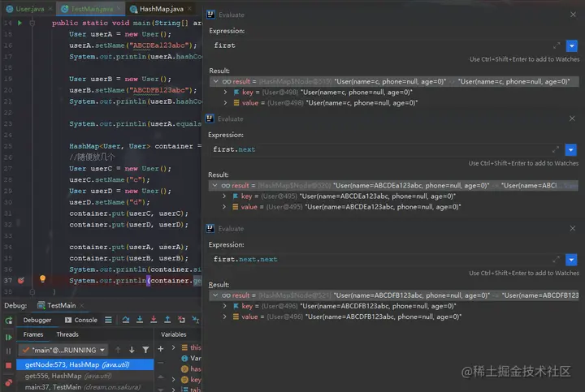Resume program execution
This screenshot has width=585, height=392.
pyautogui.click(x=9, y=338)
